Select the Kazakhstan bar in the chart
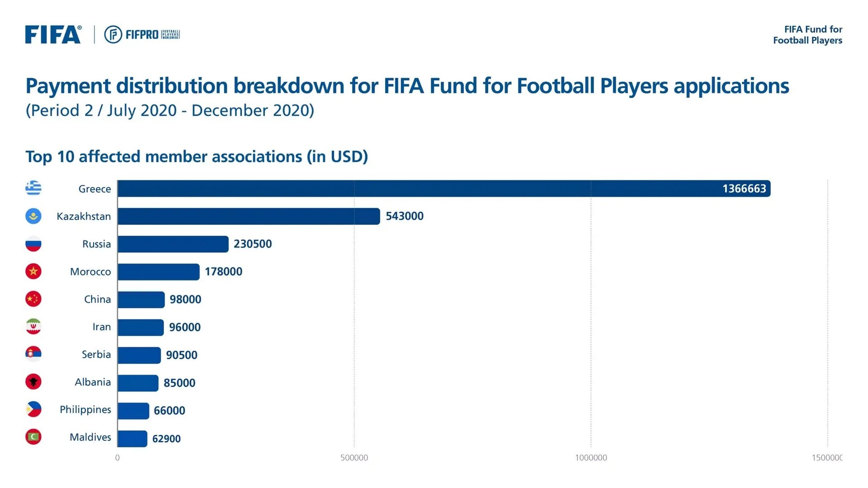 249,216
